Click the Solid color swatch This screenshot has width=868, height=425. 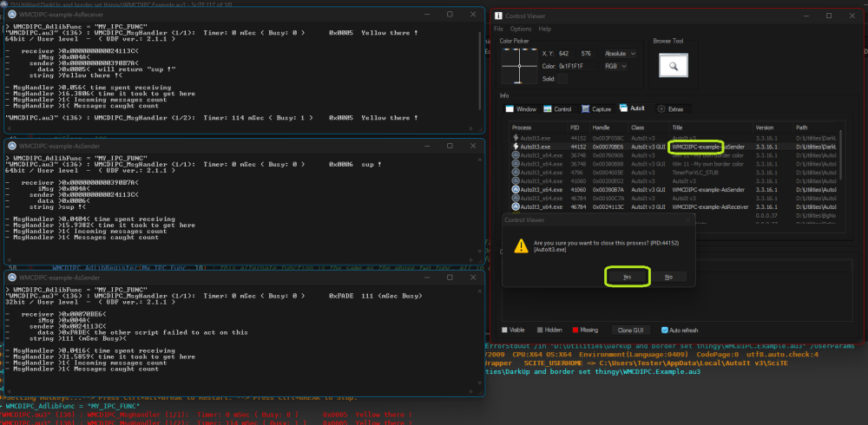[x=562, y=79]
